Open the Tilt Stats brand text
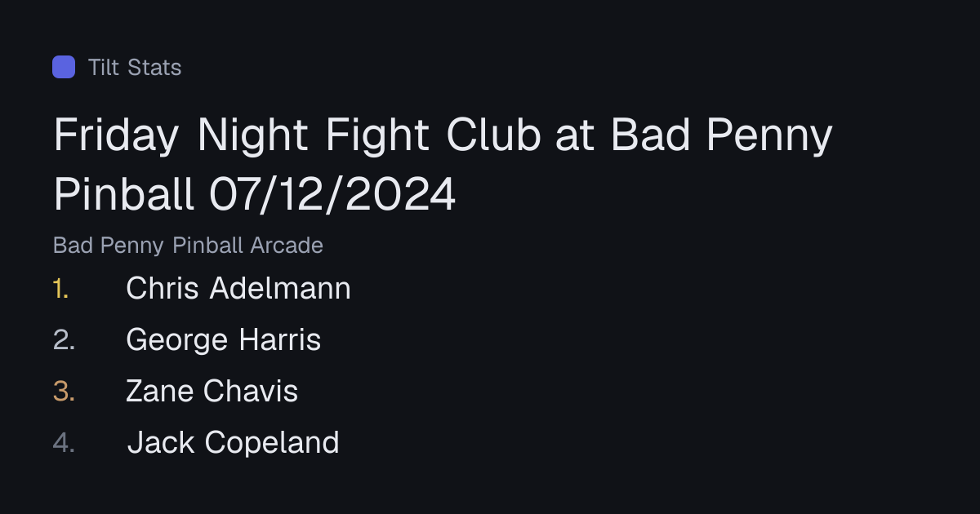This screenshot has height=514, width=980. pos(135,67)
